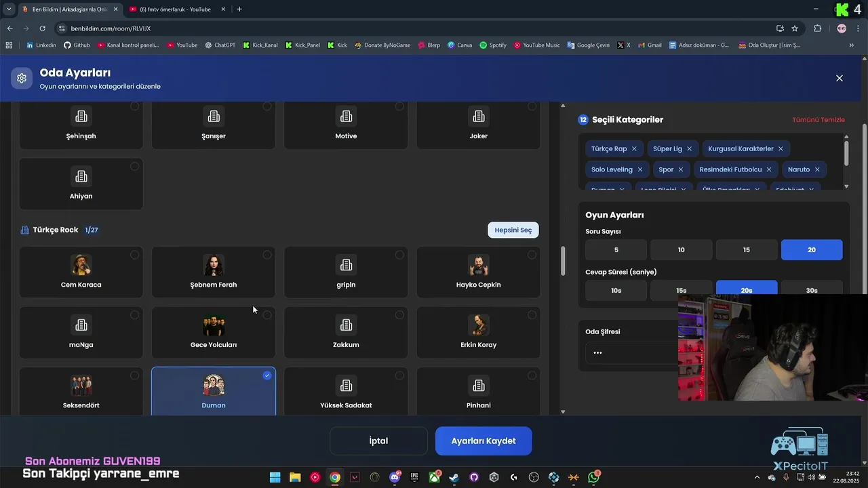Reload the page with the refresh icon
The height and width of the screenshot is (488, 868).
point(42,28)
